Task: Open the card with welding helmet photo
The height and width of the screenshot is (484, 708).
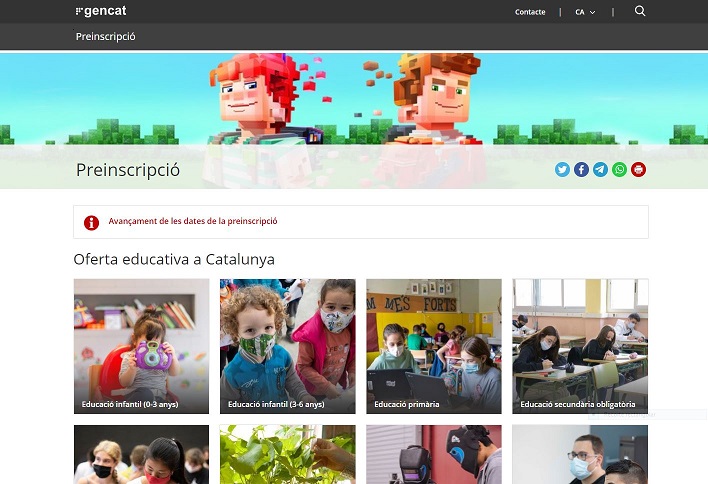Action: (434, 454)
